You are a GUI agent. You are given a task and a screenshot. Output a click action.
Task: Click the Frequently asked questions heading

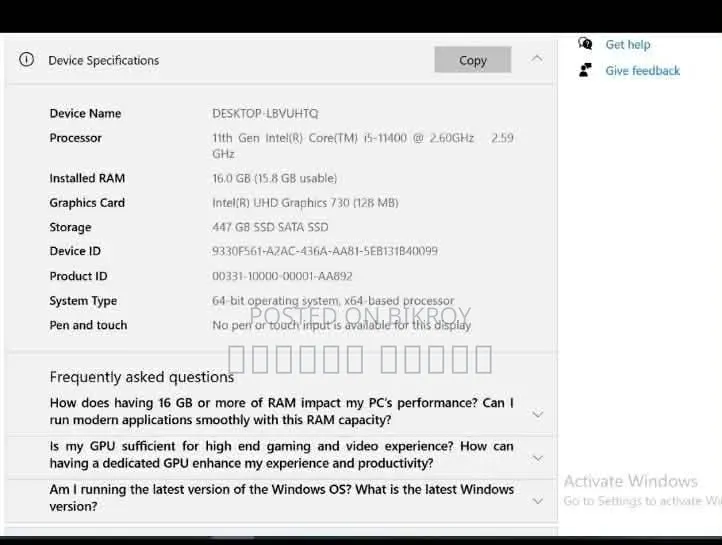[142, 377]
